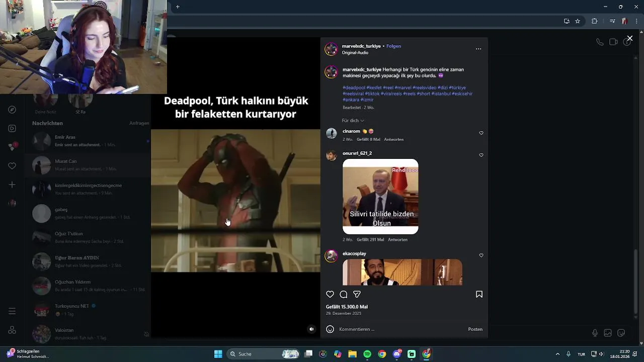Viewport: 644px width, 362px height.
Task: Open Explore compass icon in sidebar
Action: point(12,110)
